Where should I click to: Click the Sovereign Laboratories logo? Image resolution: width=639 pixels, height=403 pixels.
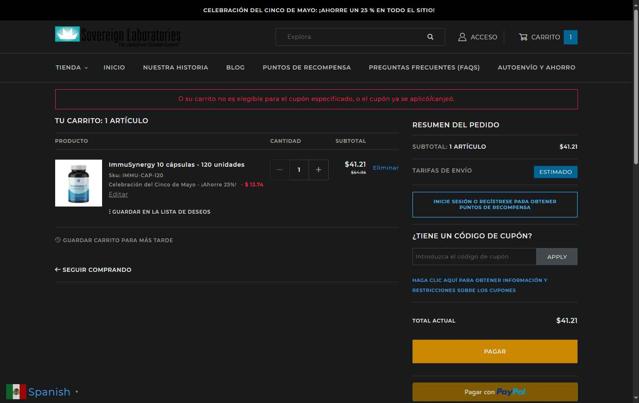[x=118, y=36]
